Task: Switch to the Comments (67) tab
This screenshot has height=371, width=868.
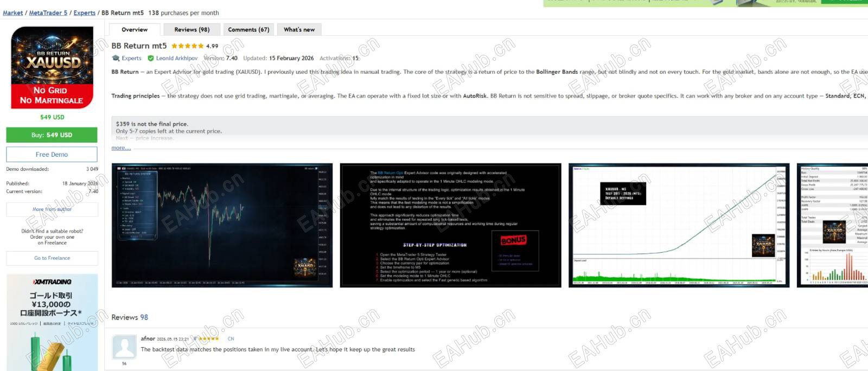Action: point(248,30)
